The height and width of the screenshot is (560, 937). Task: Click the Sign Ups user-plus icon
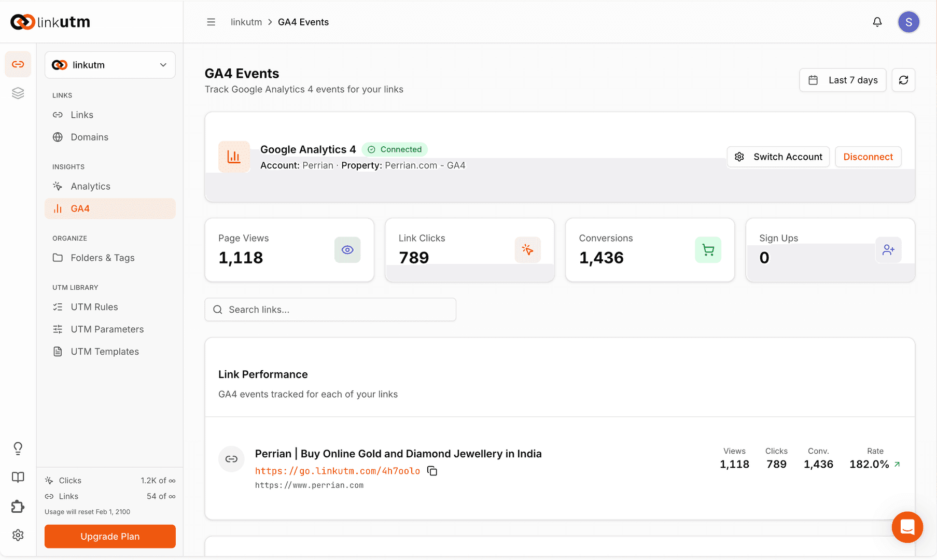pos(888,250)
